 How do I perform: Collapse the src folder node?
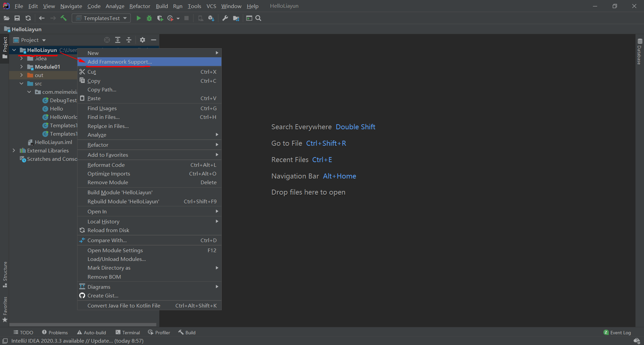point(21,83)
